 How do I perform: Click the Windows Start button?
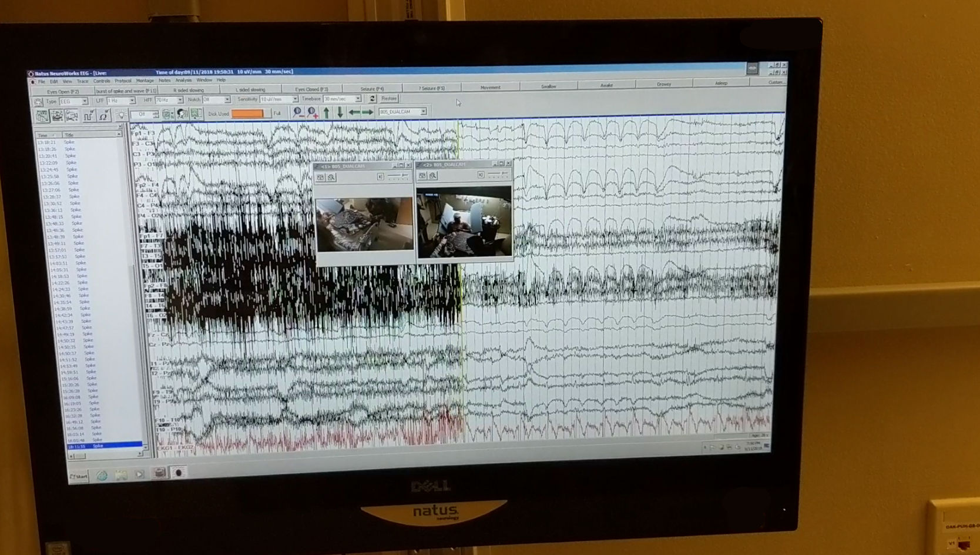click(78, 476)
